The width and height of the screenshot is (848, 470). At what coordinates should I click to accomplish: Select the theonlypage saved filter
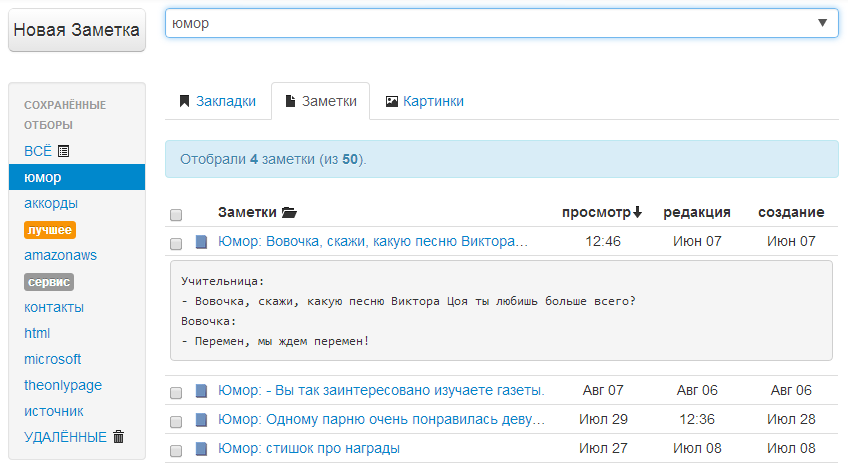click(63, 385)
